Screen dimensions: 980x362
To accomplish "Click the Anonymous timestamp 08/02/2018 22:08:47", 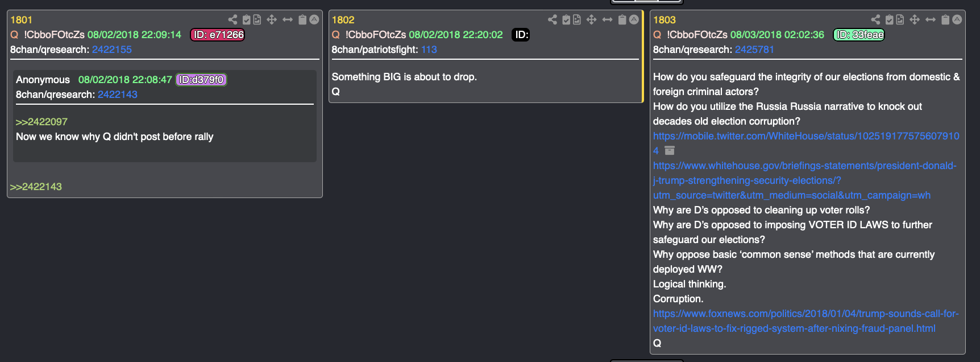I will [125, 80].
